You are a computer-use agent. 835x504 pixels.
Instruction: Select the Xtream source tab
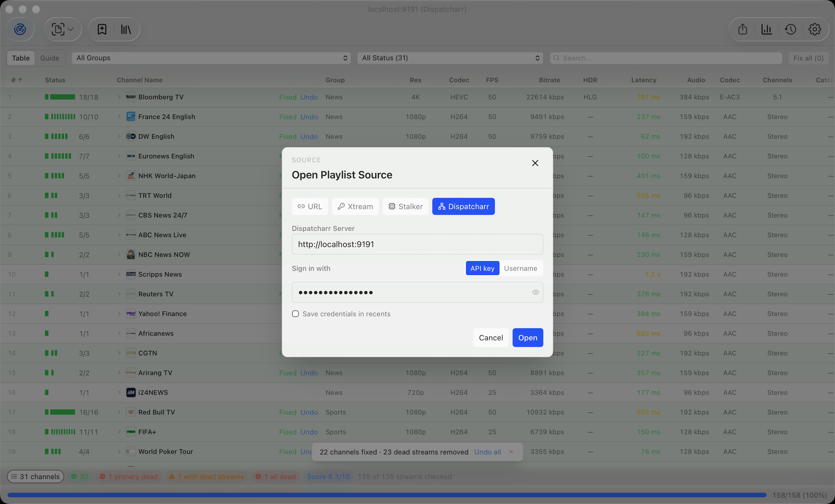click(x=355, y=206)
